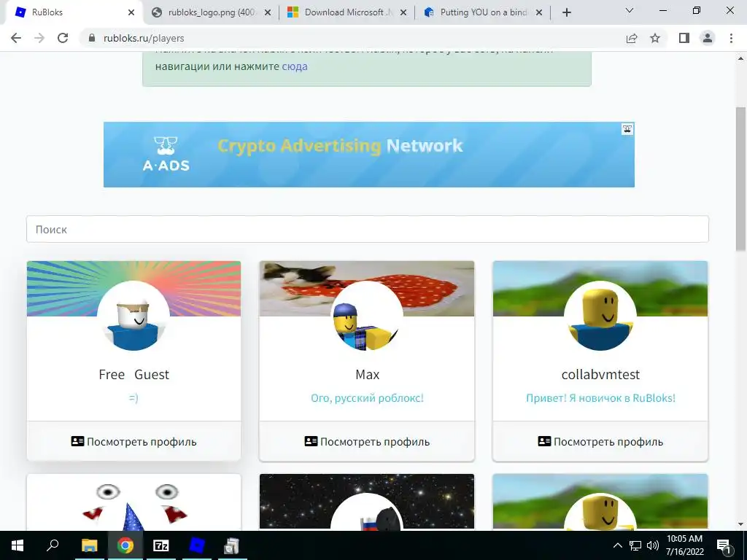Go back using the browser back arrow

tap(16, 38)
